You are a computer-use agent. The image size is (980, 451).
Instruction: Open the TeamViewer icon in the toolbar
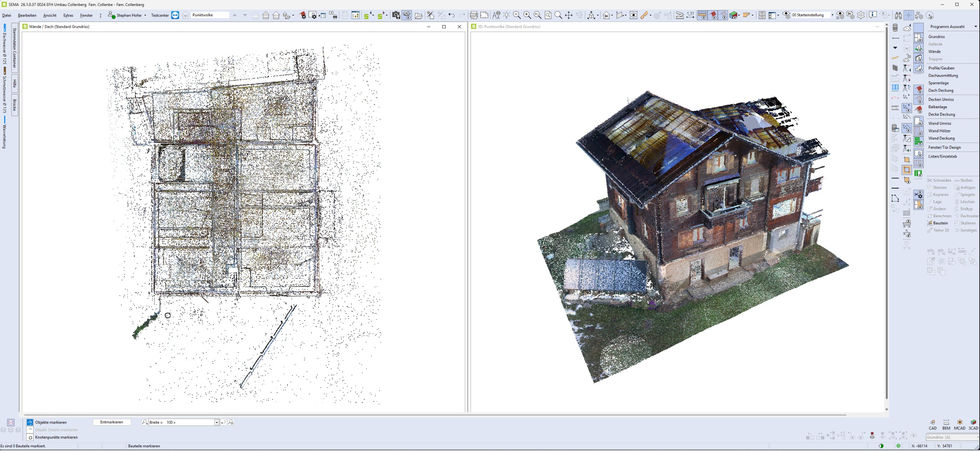click(175, 15)
